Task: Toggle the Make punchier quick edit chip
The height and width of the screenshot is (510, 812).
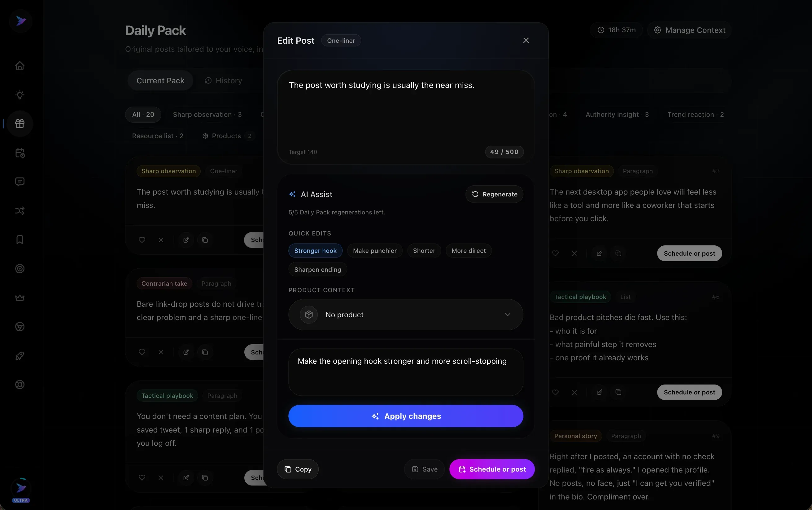Action: coord(374,251)
